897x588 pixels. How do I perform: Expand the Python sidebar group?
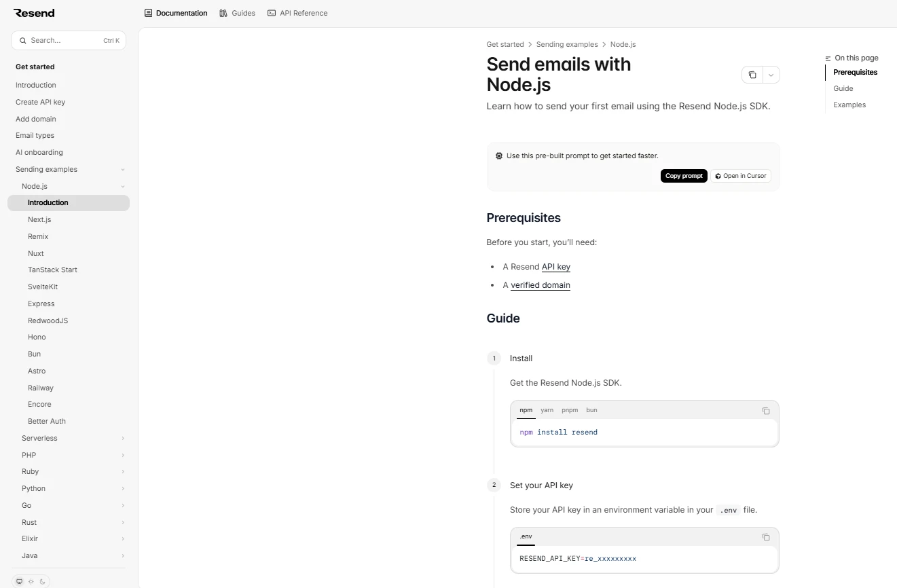(x=123, y=489)
